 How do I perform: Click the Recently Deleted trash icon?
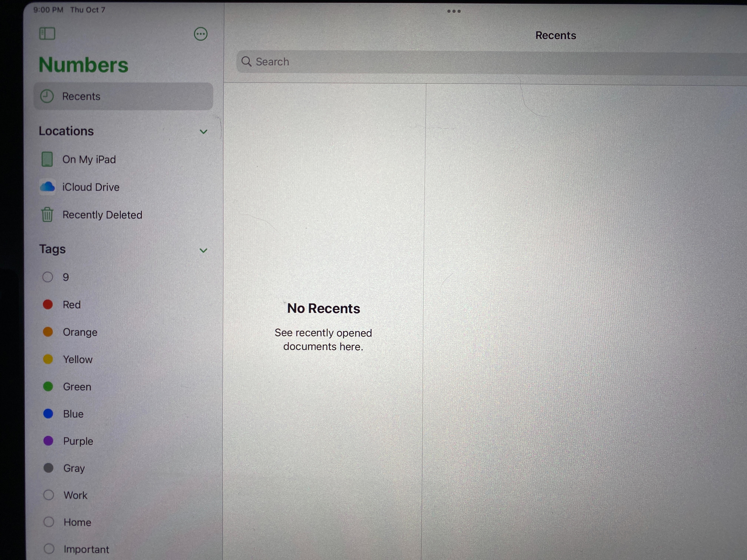pyautogui.click(x=47, y=215)
